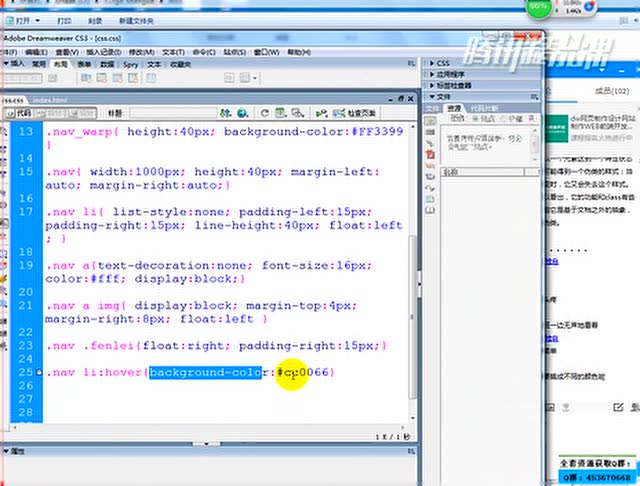Click the .fenlei selector on line 23
The width and height of the screenshot is (640, 486).
click(x=109, y=346)
